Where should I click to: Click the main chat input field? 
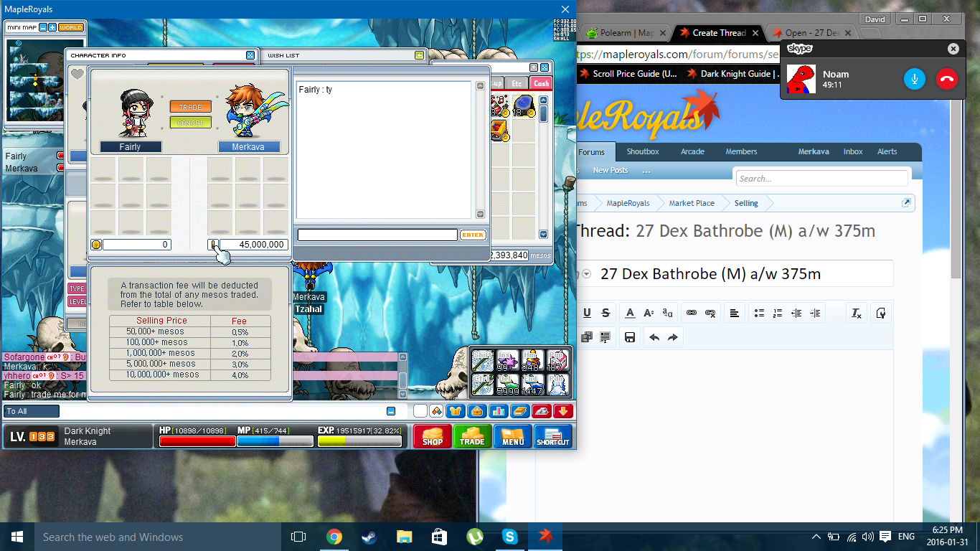[x=222, y=411]
